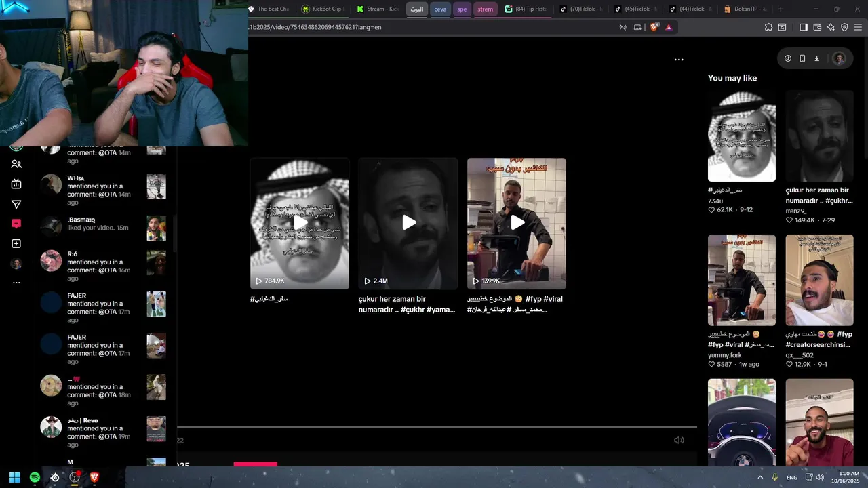Play the suggested video with 139.9K views
Screen dimensions: 868x488
pos(517,224)
